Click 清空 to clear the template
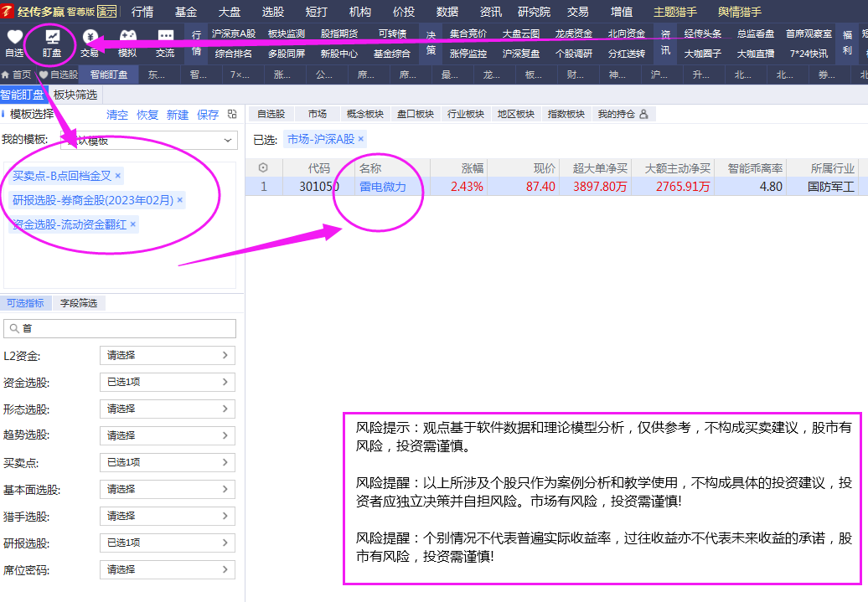Viewport: 868px width, 602px height. point(116,115)
